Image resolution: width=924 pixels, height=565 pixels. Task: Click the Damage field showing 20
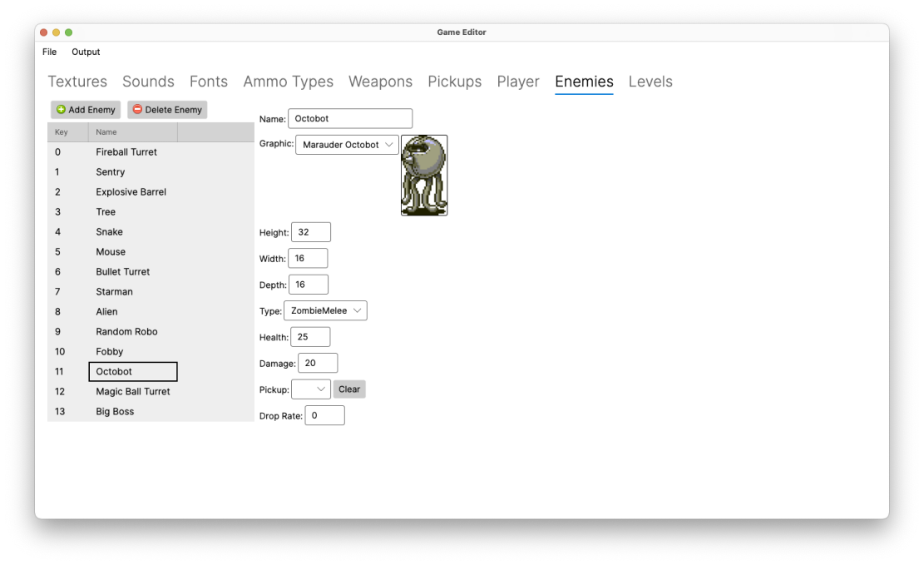(x=318, y=364)
